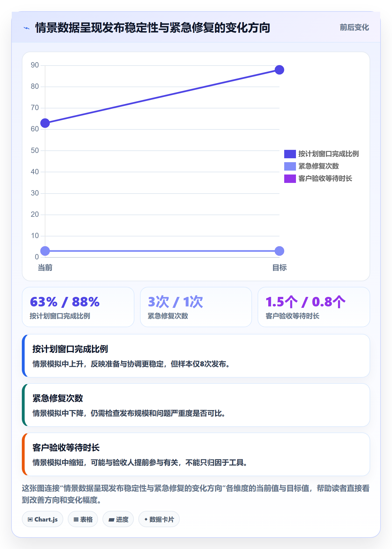Click the 紧急修复次数 legend label
This screenshot has width=392, height=549.
[318, 166]
